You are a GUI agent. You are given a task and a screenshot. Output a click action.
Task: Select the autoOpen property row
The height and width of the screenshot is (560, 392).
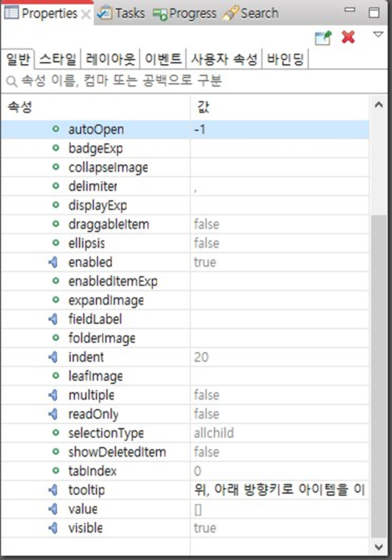(185, 129)
